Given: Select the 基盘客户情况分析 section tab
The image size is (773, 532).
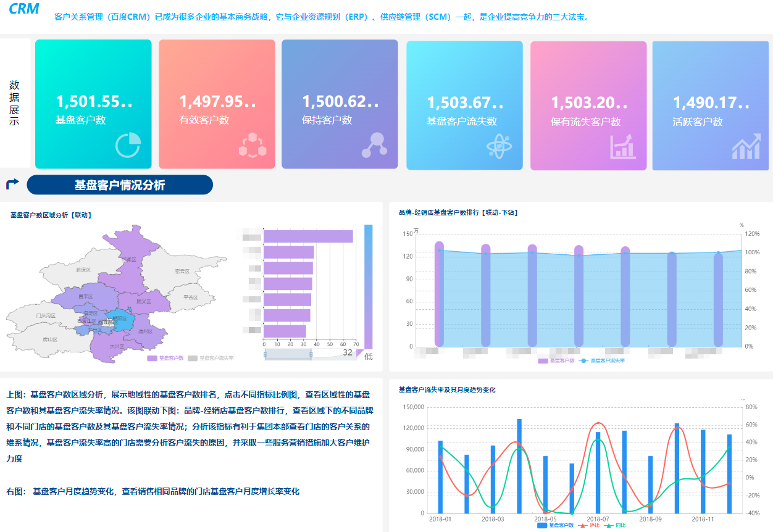Looking at the screenshot, I should (120, 185).
